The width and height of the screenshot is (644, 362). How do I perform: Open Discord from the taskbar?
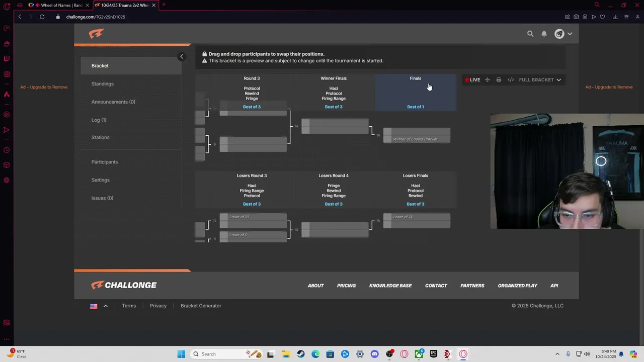(x=374, y=354)
